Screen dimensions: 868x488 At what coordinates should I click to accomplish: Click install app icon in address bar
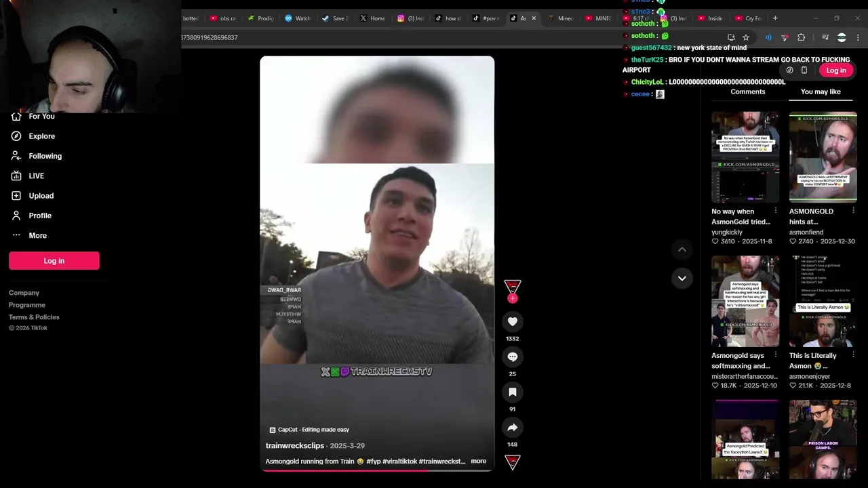[731, 37]
